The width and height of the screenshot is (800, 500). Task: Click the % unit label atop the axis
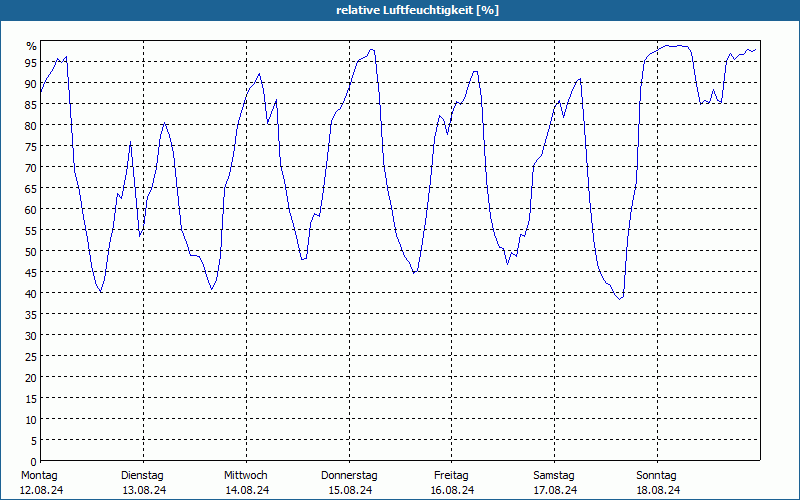click(x=32, y=46)
